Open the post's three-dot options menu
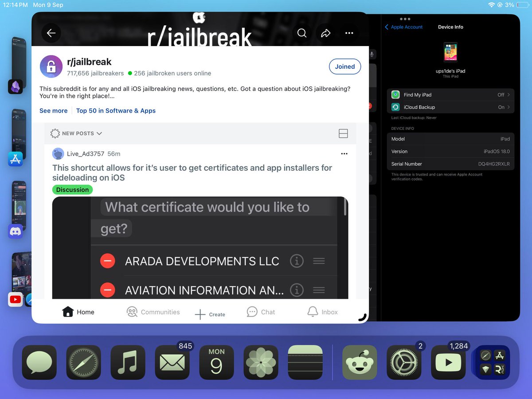This screenshot has width=532, height=399. [x=344, y=154]
